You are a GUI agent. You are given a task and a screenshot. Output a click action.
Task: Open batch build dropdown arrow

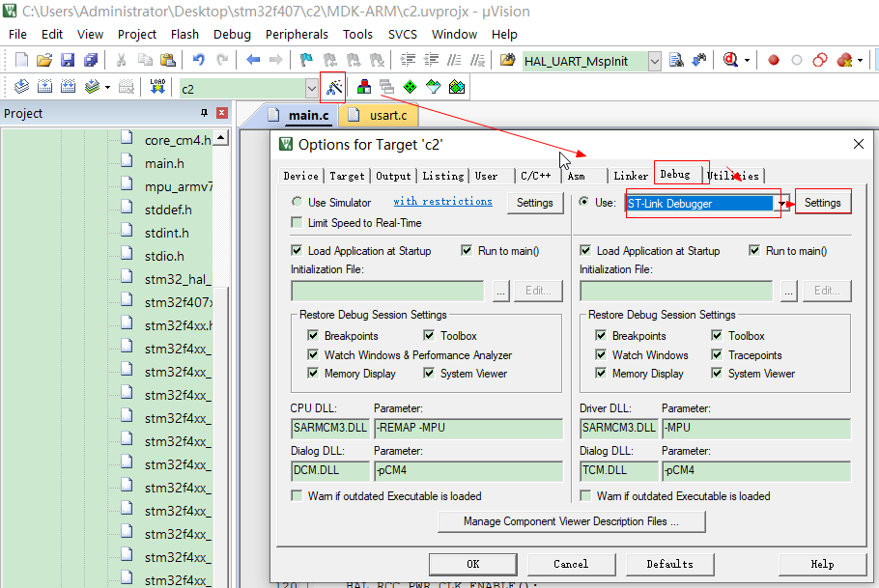107,88
